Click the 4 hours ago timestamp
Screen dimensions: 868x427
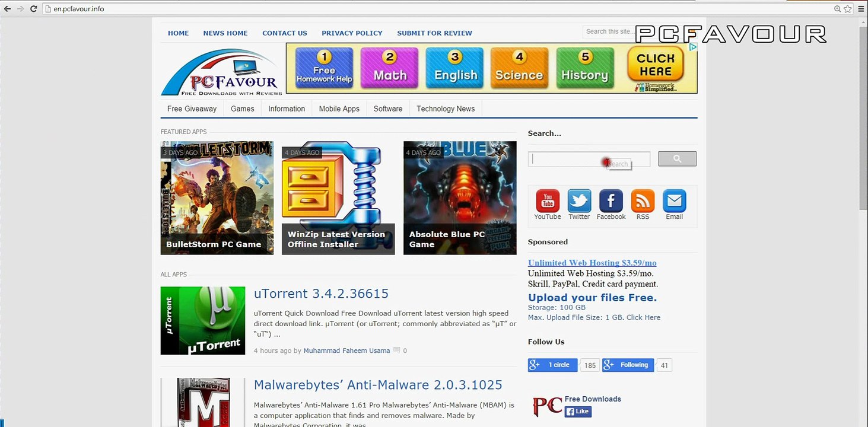pyautogui.click(x=272, y=350)
